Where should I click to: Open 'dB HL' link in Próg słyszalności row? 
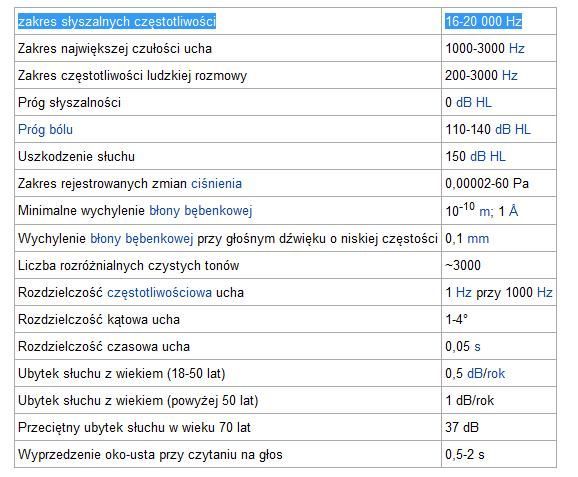click(474, 102)
